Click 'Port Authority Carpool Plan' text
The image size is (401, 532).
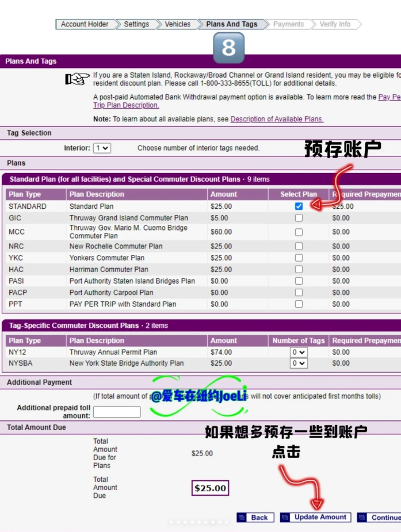click(x=111, y=293)
